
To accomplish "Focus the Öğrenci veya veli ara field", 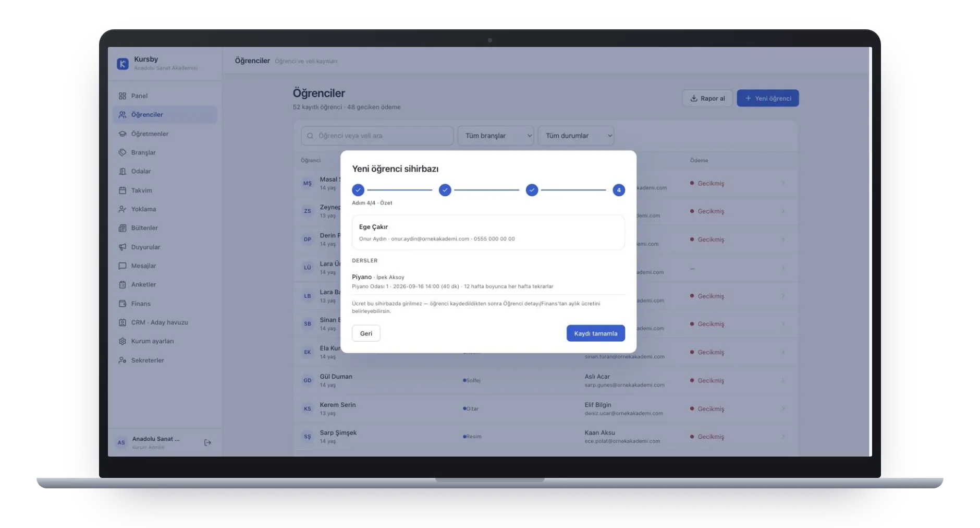I will tap(377, 136).
